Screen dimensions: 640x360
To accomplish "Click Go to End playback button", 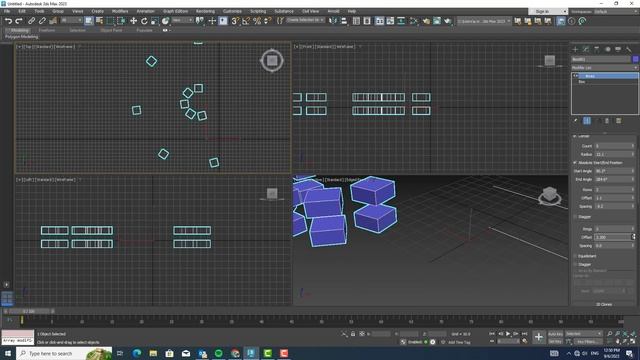I will pos(524,334).
